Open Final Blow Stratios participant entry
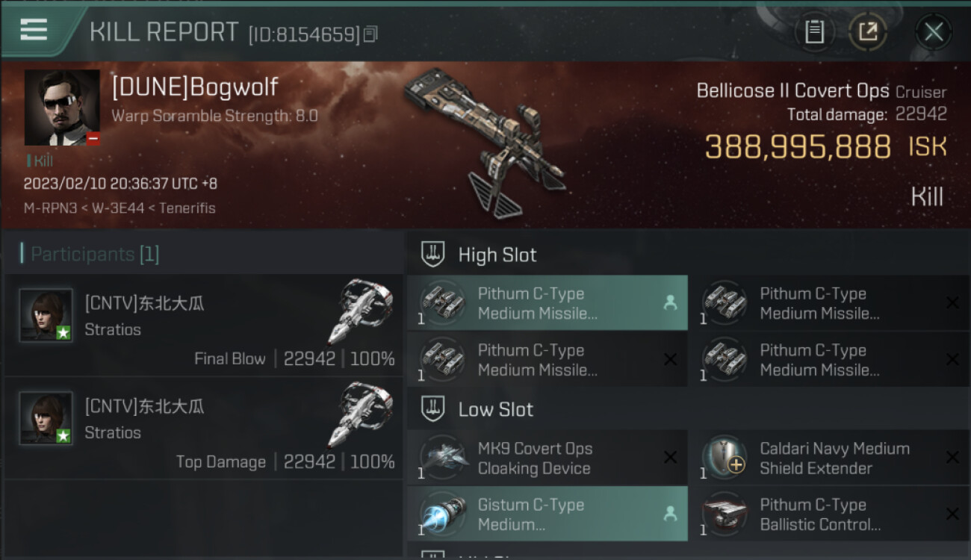This screenshot has width=971, height=560. point(203,325)
